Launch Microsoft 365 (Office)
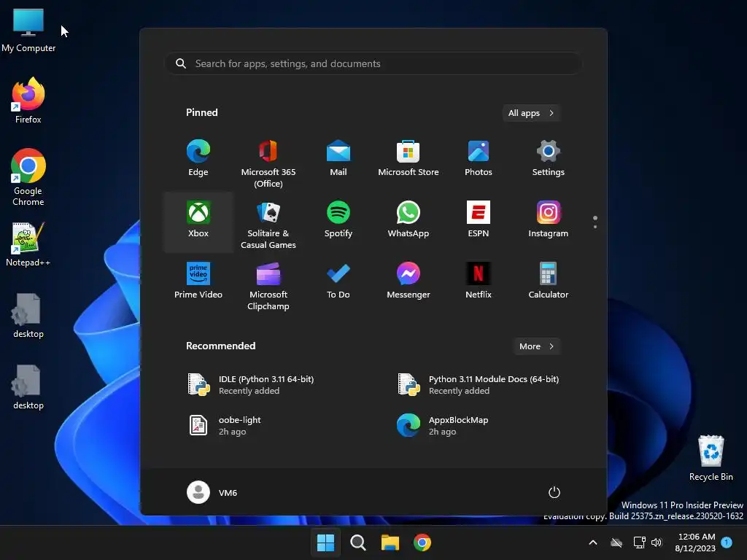 pyautogui.click(x=268, y=164)
